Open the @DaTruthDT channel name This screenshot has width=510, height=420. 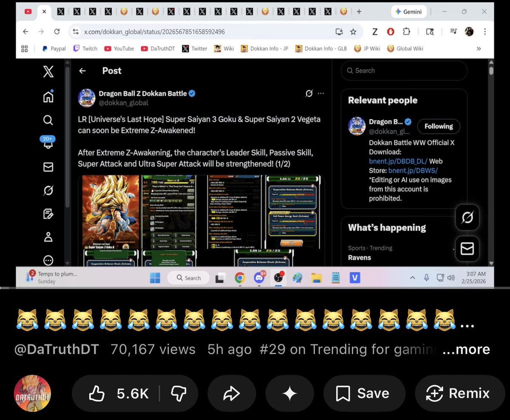[57, 350]
